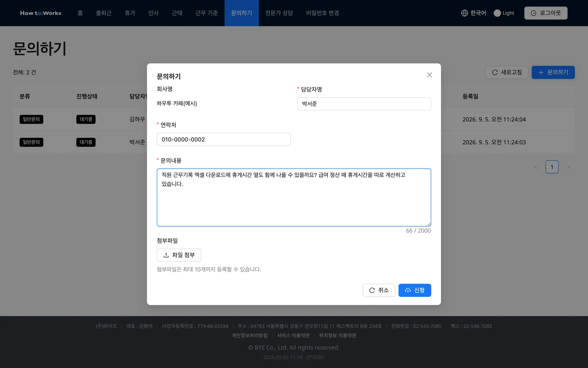Click the 새로고침 refresh button

507,72
